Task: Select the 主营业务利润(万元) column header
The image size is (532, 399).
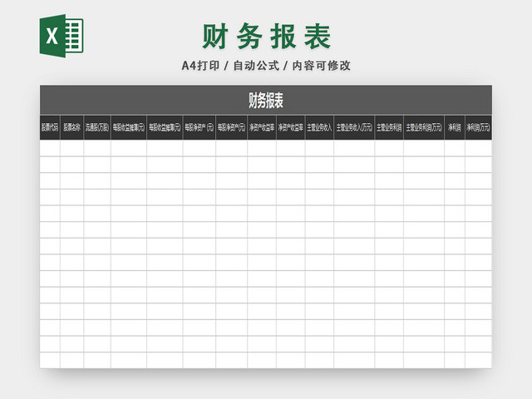Action: [424, 127]
